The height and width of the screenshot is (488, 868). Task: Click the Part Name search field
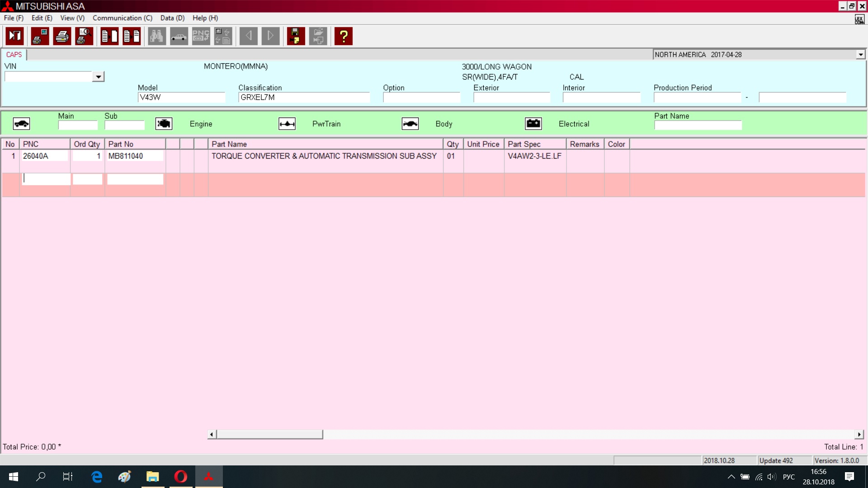pyautogui.click(x=698, y=125)
